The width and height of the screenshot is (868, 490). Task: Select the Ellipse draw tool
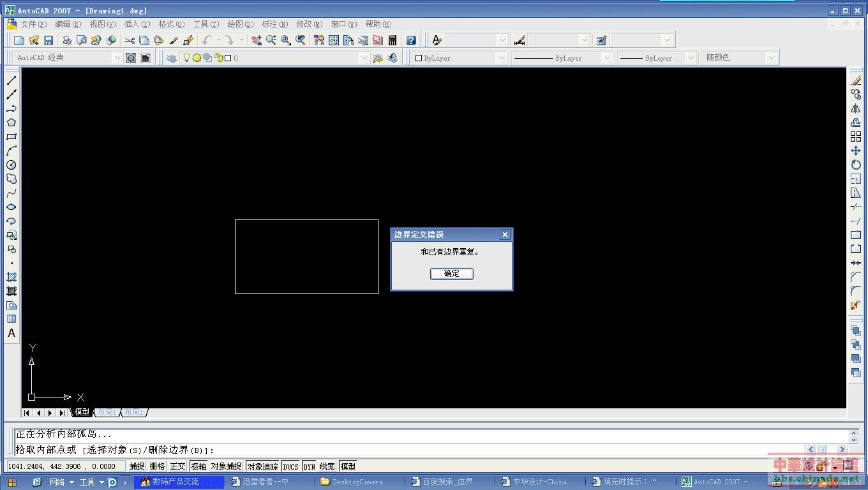tap(11, 207)
